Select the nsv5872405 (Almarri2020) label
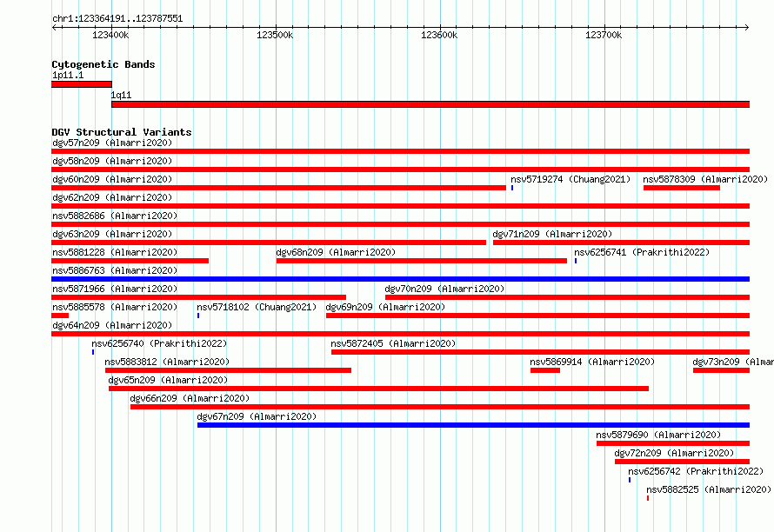Image resolution: width=774 pixels, height=532 pixels. [x=393, y=343]
